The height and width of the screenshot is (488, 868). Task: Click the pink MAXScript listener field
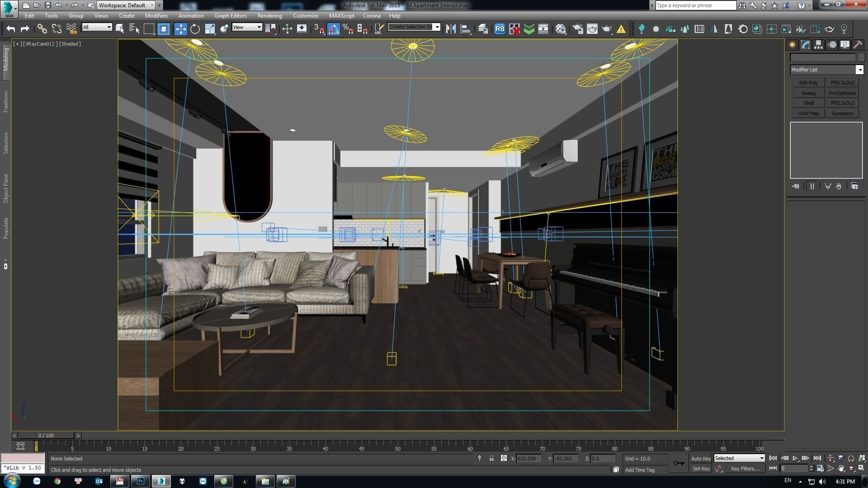pyautogui.click(x=23, y=458)
